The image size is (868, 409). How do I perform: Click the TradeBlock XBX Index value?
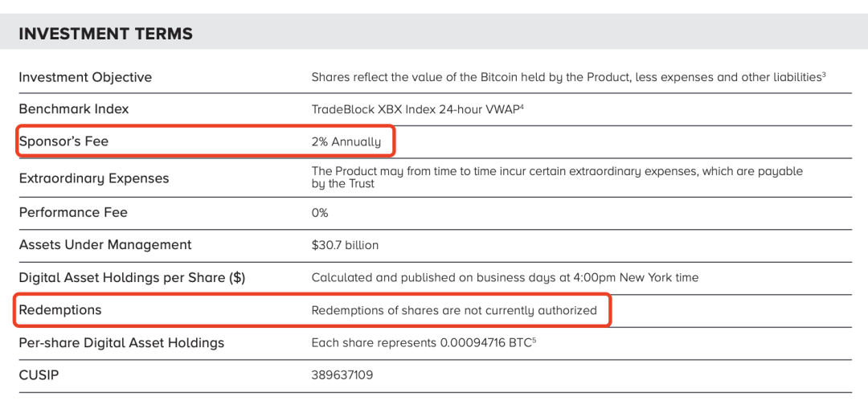tap(417, 109)
